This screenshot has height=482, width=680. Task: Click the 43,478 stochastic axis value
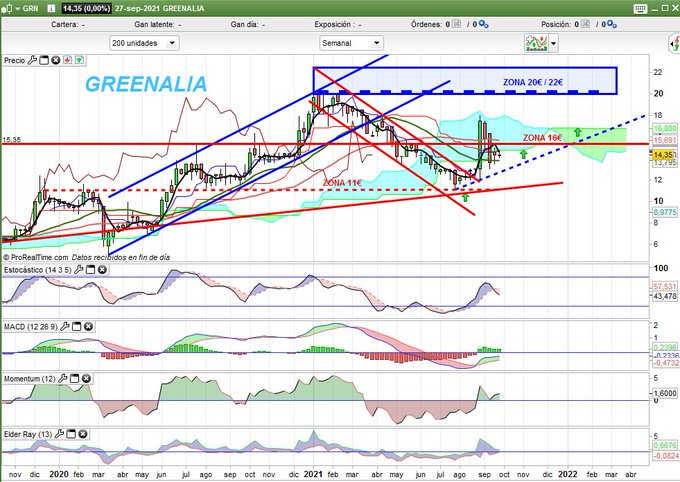pyautogui.click(x=665, y=296)
